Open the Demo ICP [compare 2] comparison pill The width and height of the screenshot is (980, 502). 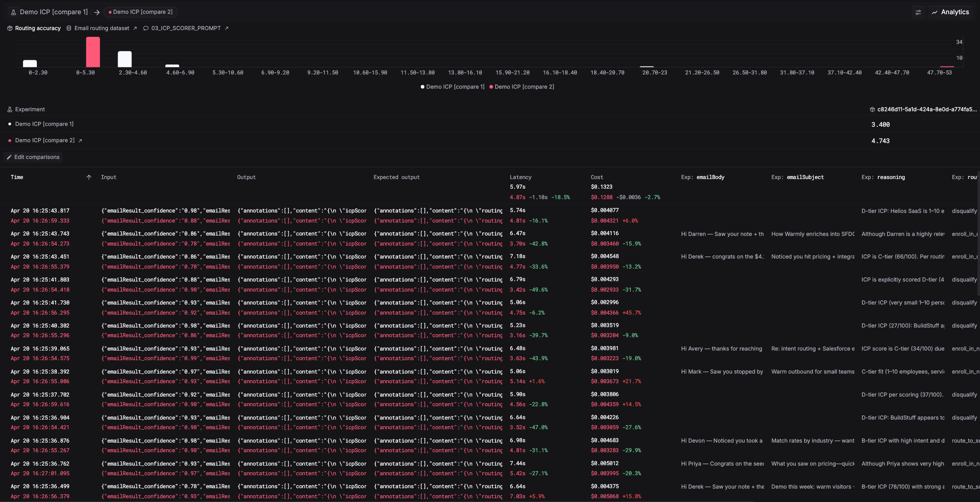coord(141,12)
